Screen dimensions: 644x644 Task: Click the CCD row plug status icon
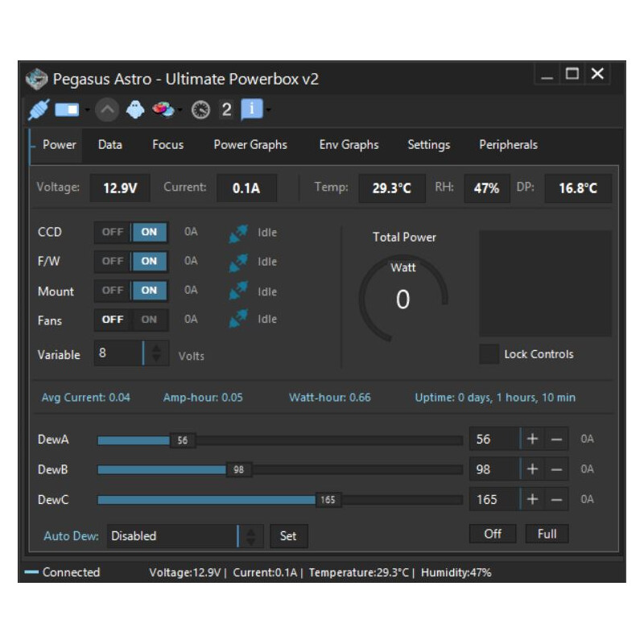(x=238, y=233)
